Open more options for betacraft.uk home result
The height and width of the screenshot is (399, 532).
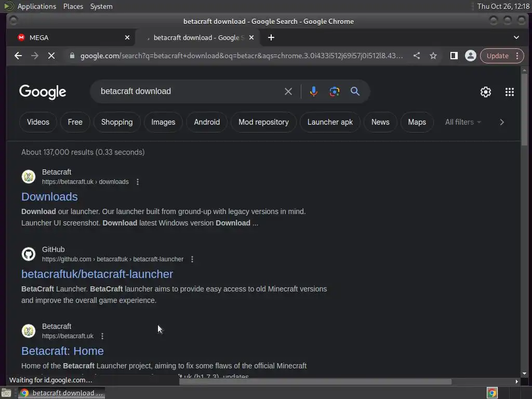pyautogui.click(x=102, y=336)
